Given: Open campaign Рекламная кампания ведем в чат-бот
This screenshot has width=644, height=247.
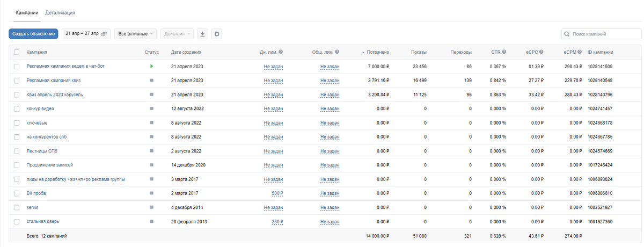Looking at the screenshot, I should (64, 67).
